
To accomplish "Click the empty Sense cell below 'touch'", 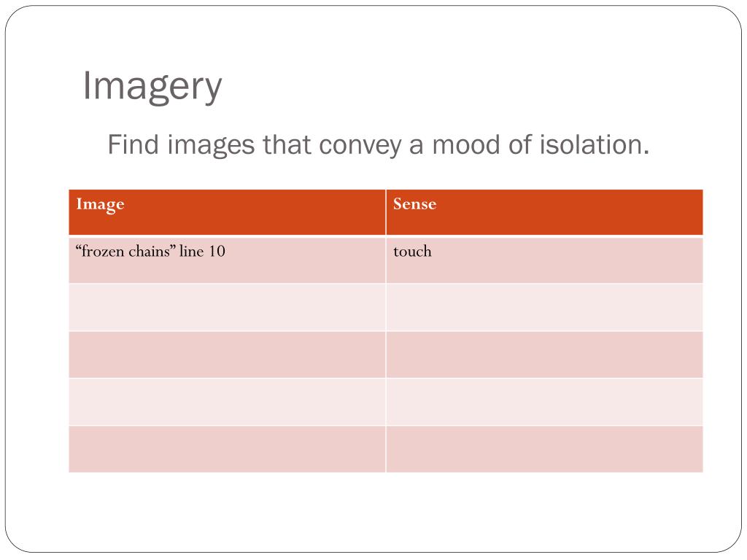I will coord(544,308).
